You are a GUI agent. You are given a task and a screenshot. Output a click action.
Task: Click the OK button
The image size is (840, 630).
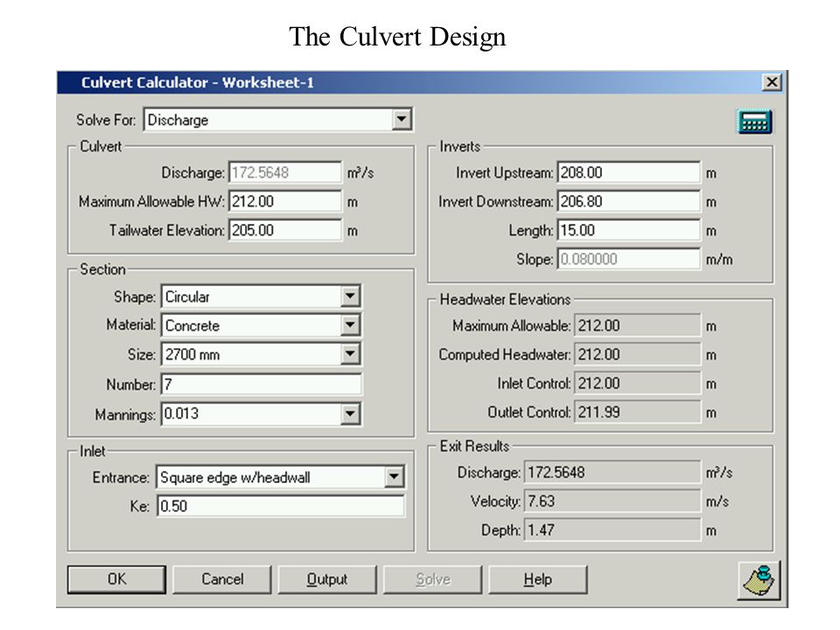[x=116, y=579]
